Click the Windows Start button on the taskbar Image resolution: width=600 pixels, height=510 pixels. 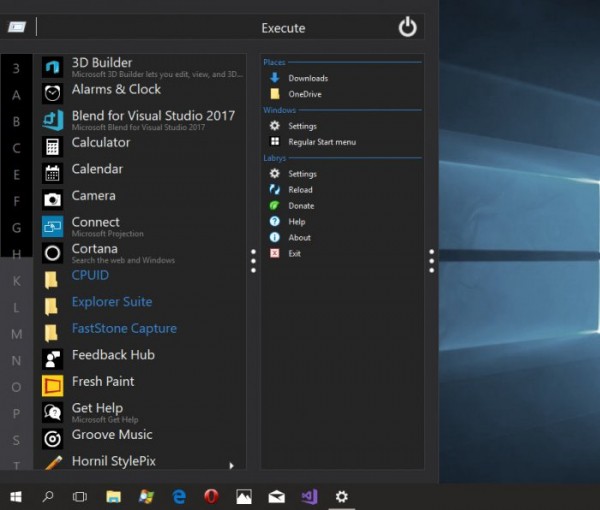16,497
